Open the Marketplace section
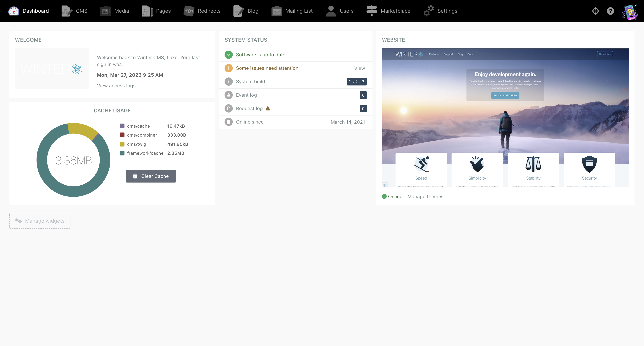This screenshot has height=346, width=644. click(388, 11)
